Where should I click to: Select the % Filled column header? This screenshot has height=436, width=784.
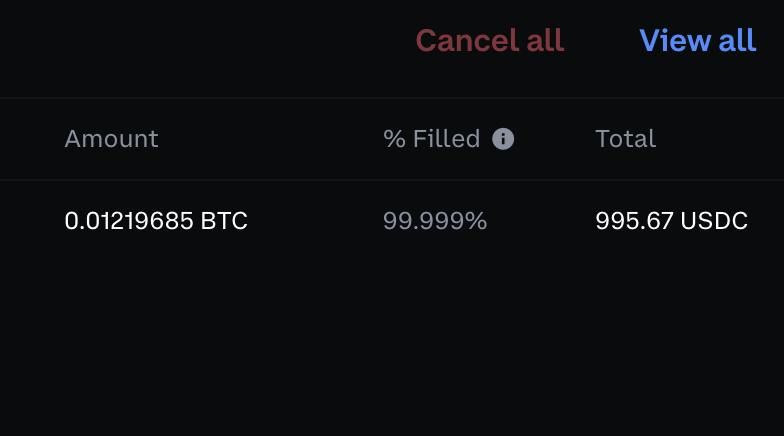(x=432, y=139)
